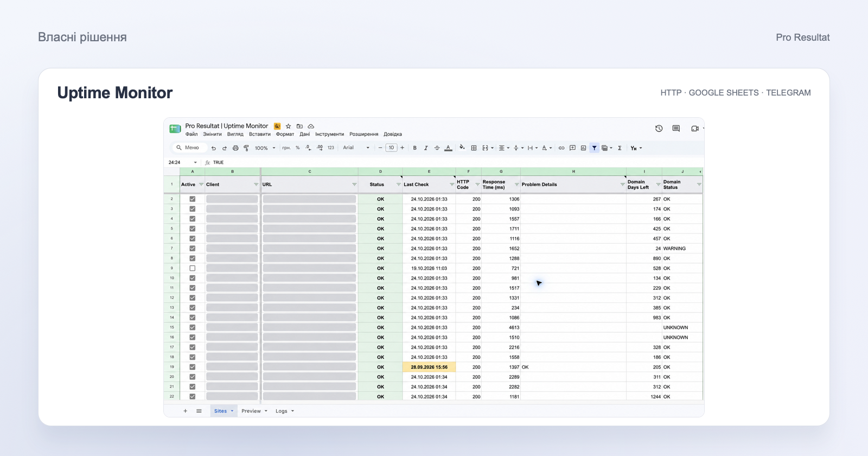Toggle the Active checkbox in row 15

[x=192, y=327]
